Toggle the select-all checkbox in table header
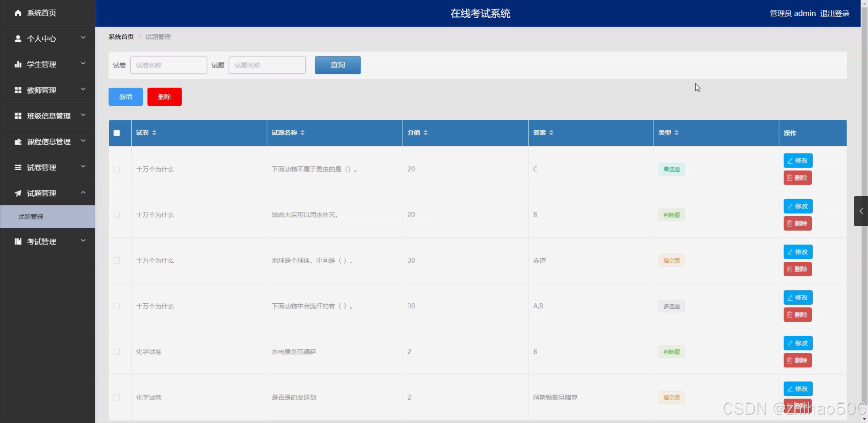This screenshot has width=868, height=423. click(x=117, y=133)
